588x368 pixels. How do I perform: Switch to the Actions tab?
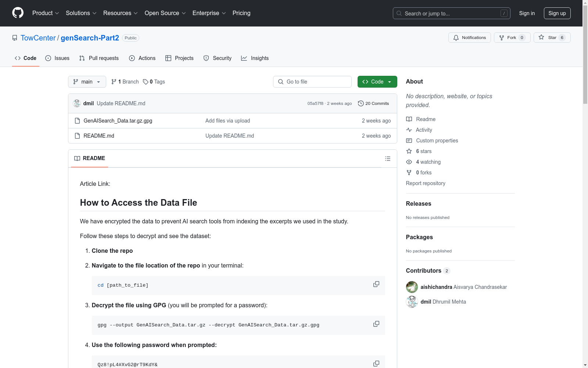142,58
